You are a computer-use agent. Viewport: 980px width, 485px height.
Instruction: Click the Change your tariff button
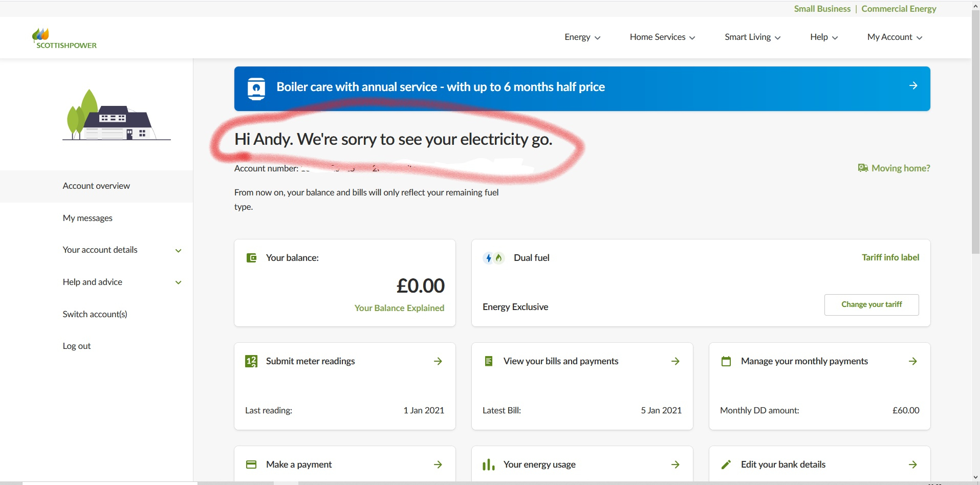tap(872, 304)
